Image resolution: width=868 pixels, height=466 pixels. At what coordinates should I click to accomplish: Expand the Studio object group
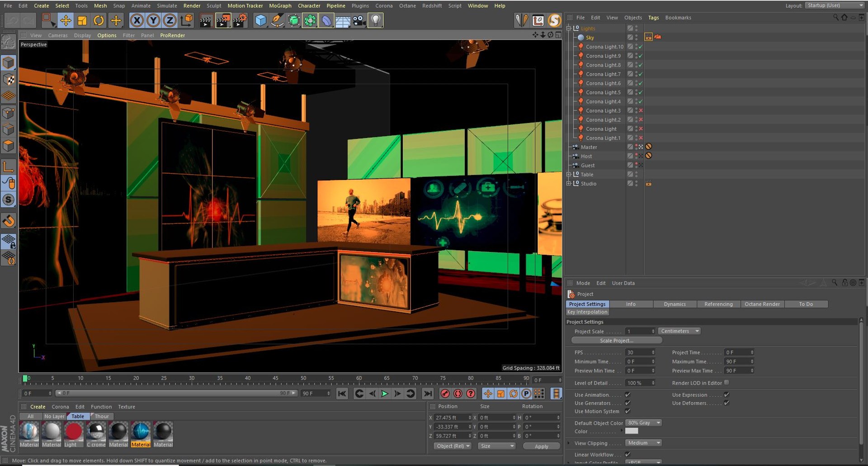569,183
